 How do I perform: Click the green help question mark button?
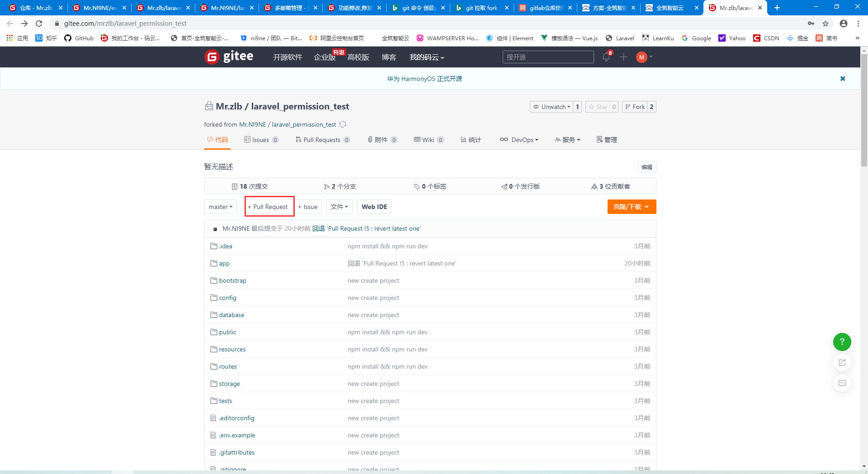click(842, 342)
